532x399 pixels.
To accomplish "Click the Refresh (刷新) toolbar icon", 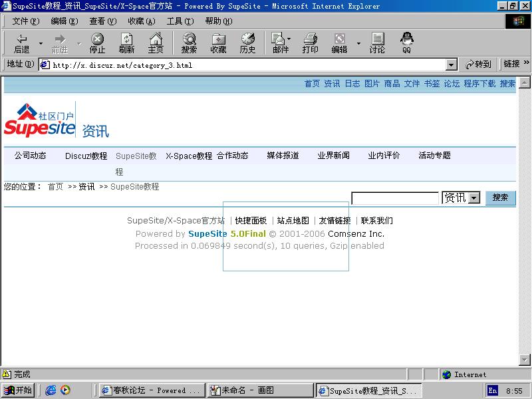I will pos(126,43).
